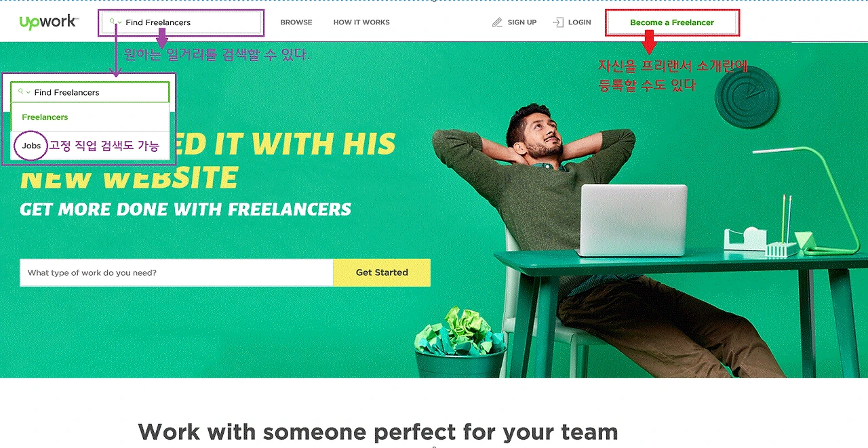868x448 pixels.
Task: Open the header search type dropdown arrow
Action: click(x=120, y=23)
